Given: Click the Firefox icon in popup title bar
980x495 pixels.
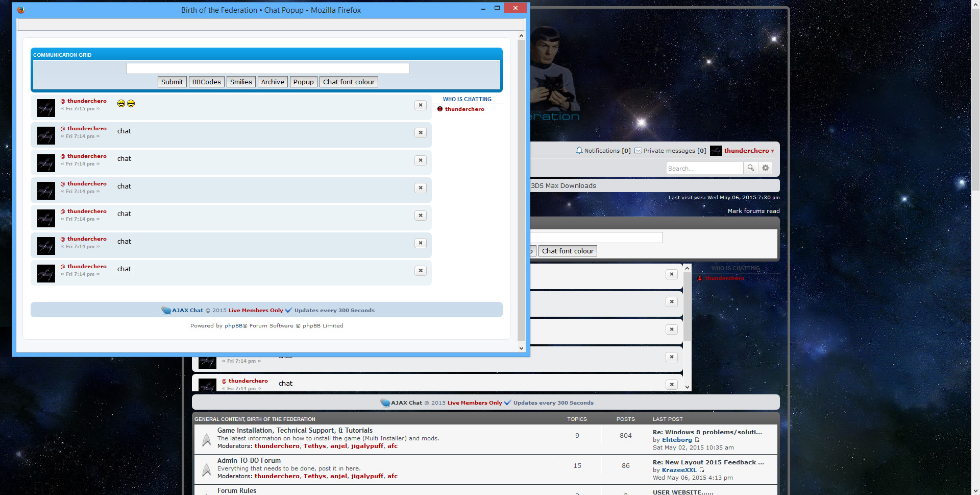Looking at the screenshot, I should click(21, 10).
